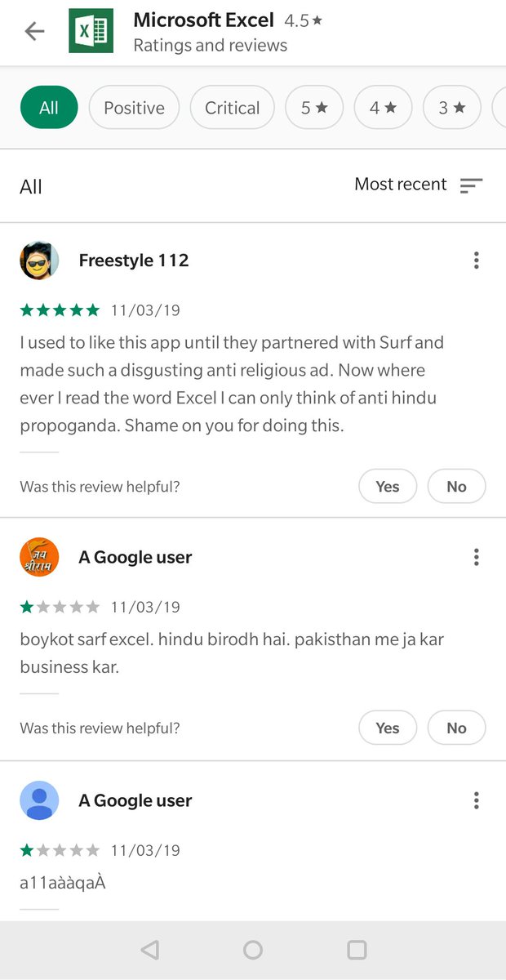Image resolution: width=506 pixels, height=980 pixels.
Task: Filter reviews by 3 star chip
Action: coord(452,108)
